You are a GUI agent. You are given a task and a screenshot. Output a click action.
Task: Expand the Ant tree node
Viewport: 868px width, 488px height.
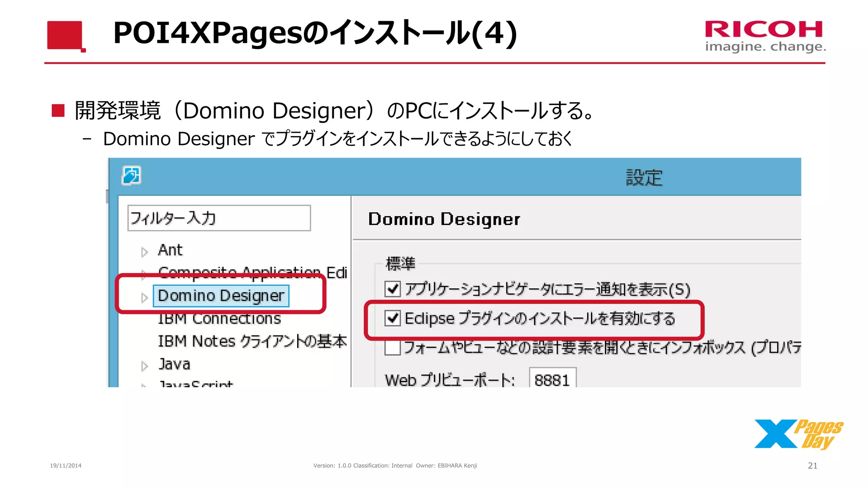click(x=145, y=252)
